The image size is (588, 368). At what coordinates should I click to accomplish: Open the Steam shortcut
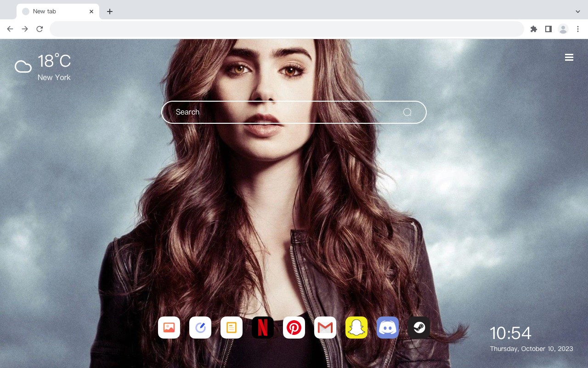click(x=419, y=328)
